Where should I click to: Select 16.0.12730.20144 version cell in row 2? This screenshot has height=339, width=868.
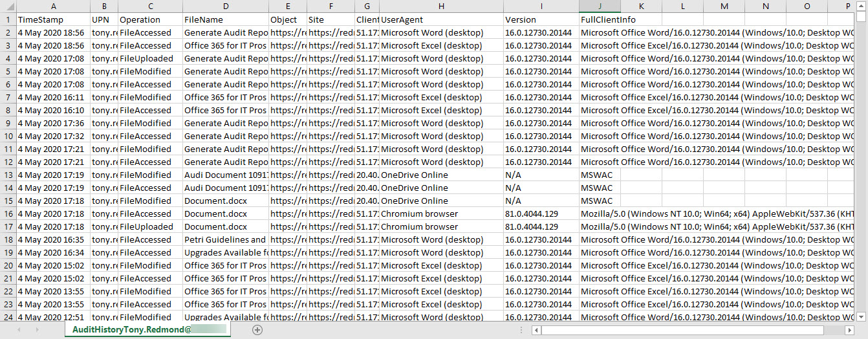point(541,32)
